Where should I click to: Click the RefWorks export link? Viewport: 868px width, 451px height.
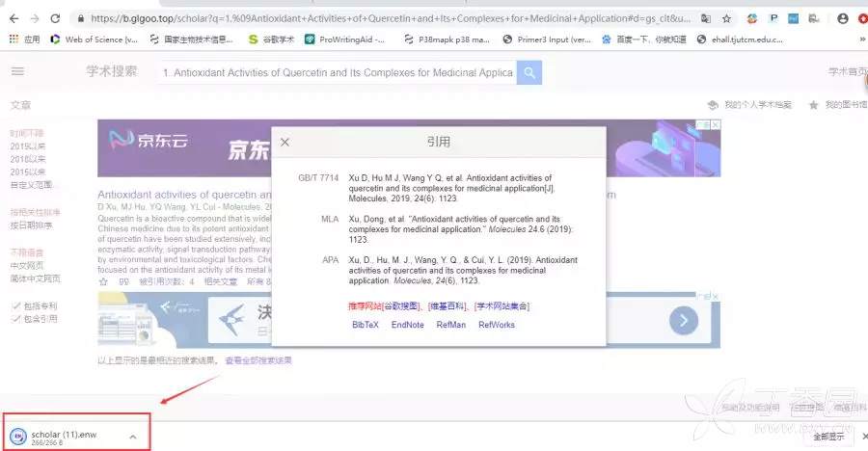coord(497,325)
